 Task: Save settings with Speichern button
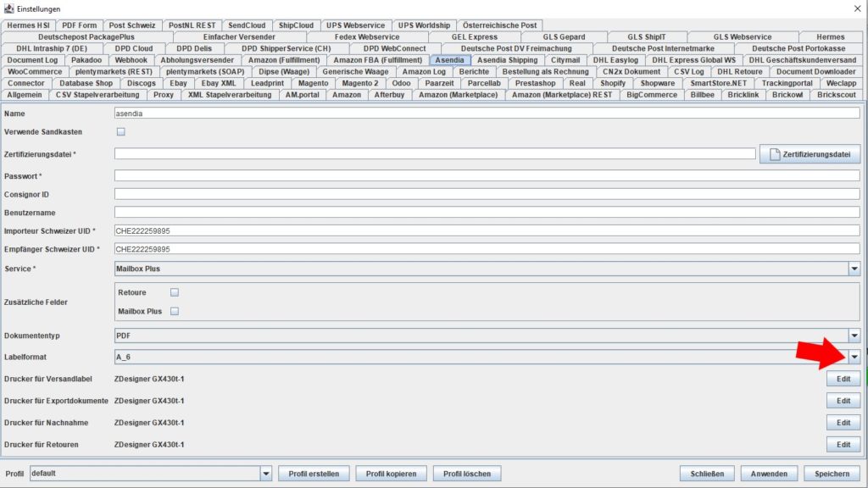pyautogui.click(x=832, y=474)
